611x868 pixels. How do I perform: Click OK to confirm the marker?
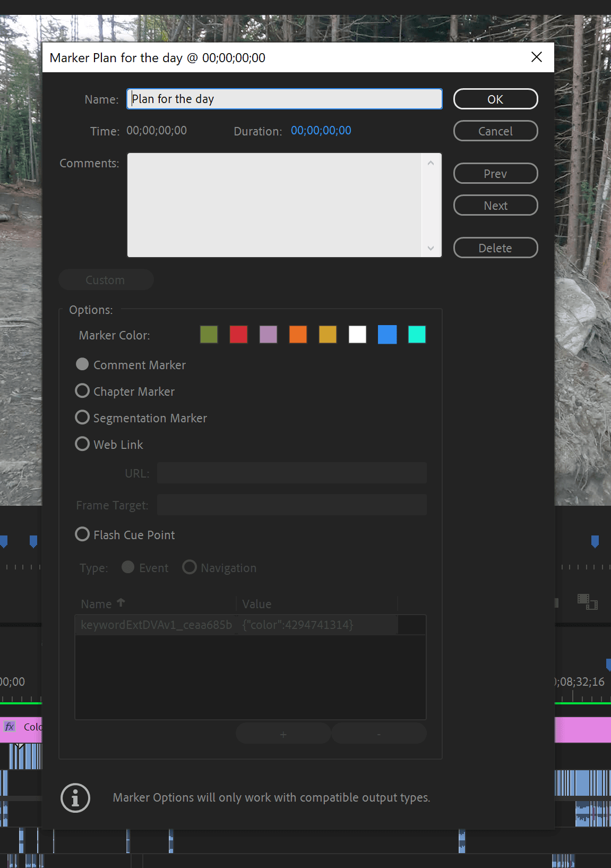point(495,99)
